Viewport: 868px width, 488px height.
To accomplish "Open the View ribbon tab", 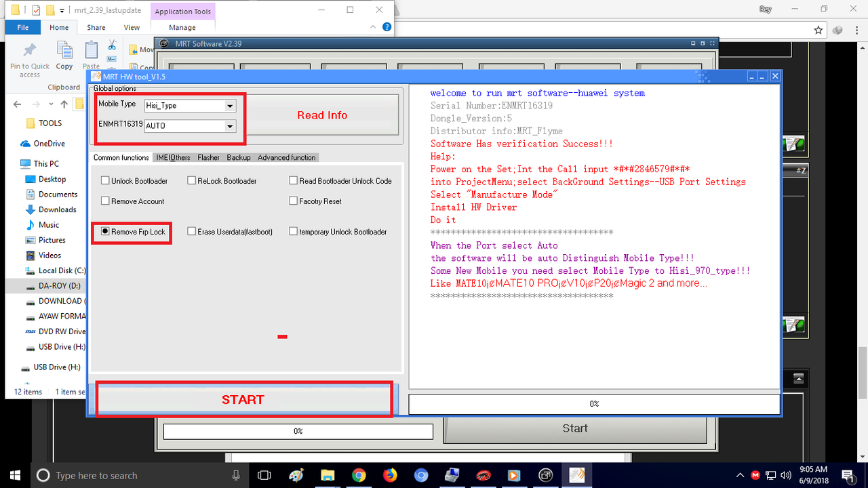I will coord(132,28).
